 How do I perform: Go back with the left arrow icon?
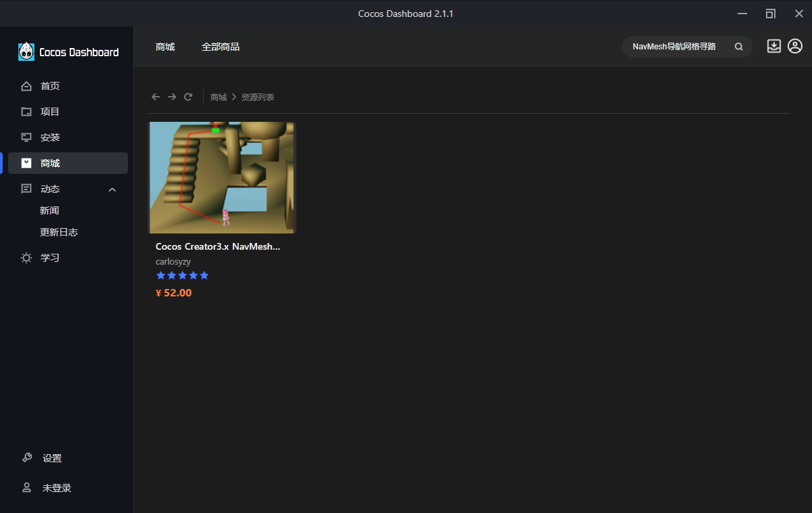click(156, 97)
